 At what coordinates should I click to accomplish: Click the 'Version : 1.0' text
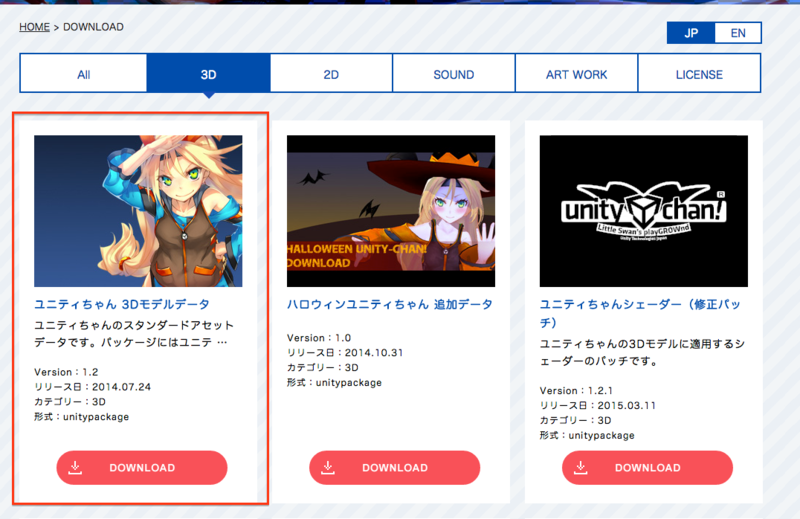tap(319, 338)
